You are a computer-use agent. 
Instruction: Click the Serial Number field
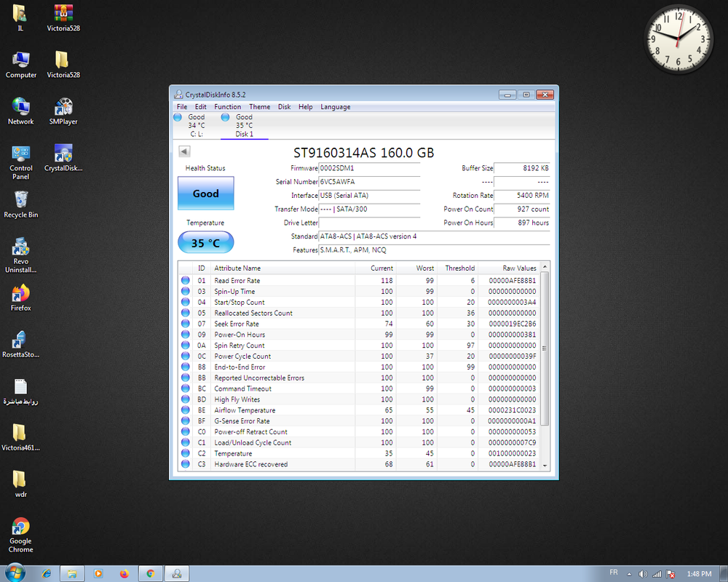pos(369,181)
